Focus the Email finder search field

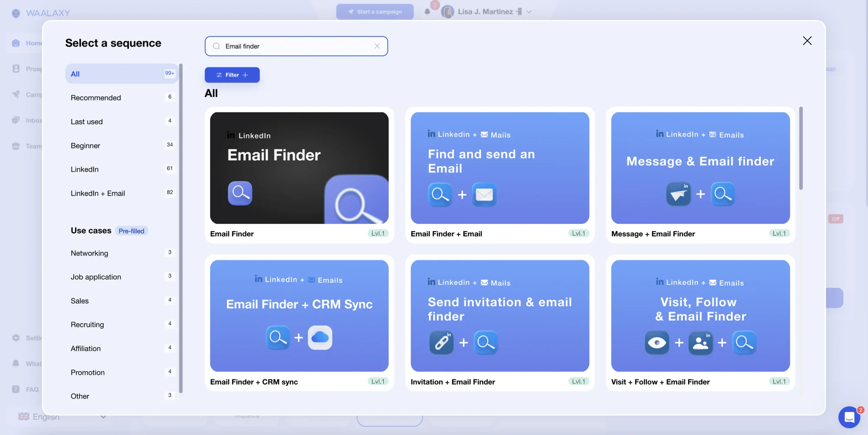point(296,46)
